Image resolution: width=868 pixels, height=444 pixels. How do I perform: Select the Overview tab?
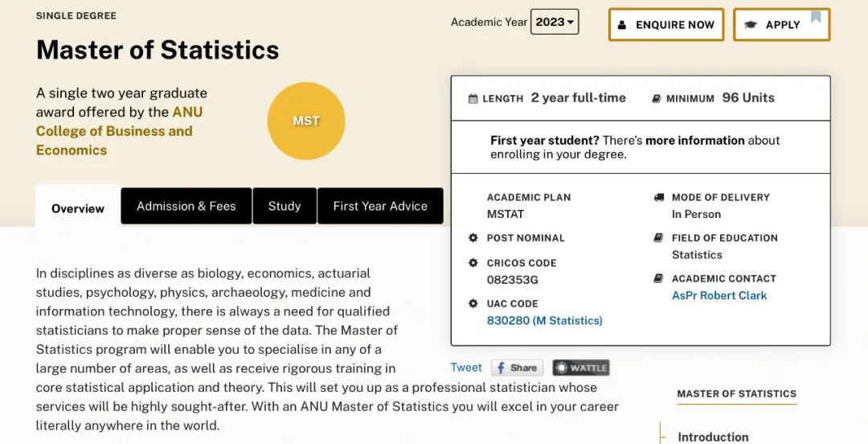pos(78,208)
